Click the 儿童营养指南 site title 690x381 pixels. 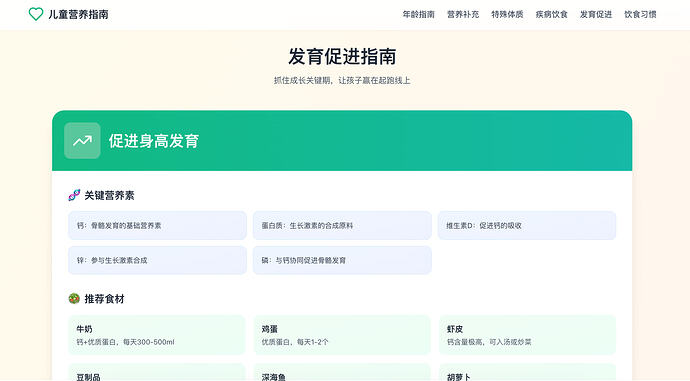78,15
